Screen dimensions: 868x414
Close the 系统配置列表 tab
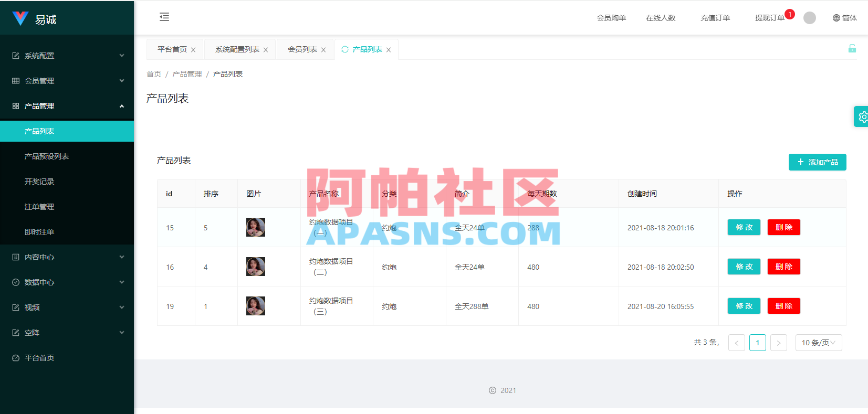(x=266, y=50)
